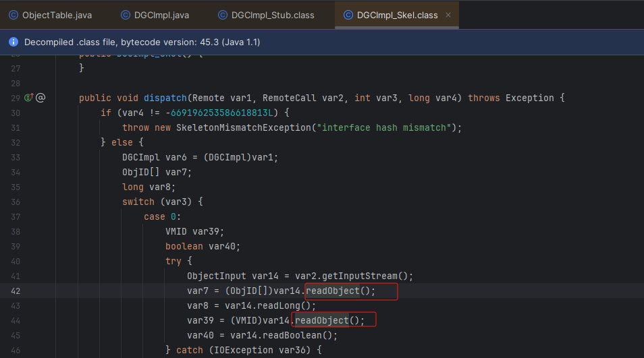The height and width of the screenshot is (358, 644).
Task: Close the DGCImpl_Skel.class tab
Action: click(448, 15)
